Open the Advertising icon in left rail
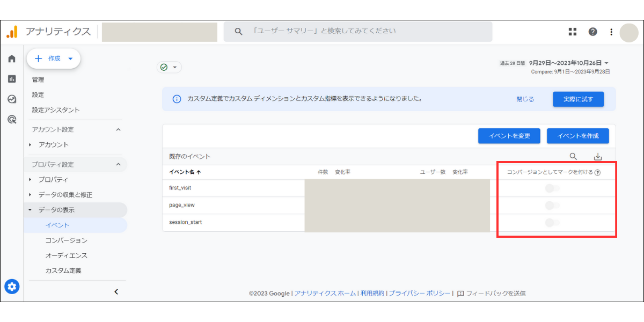This screenshot has height=322, width=644. click(x=12, y=119)
